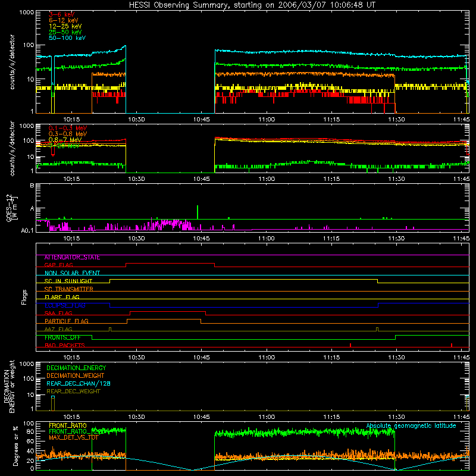Click the MAX_DET_VS_TOT legend label

tap(73, 437)
